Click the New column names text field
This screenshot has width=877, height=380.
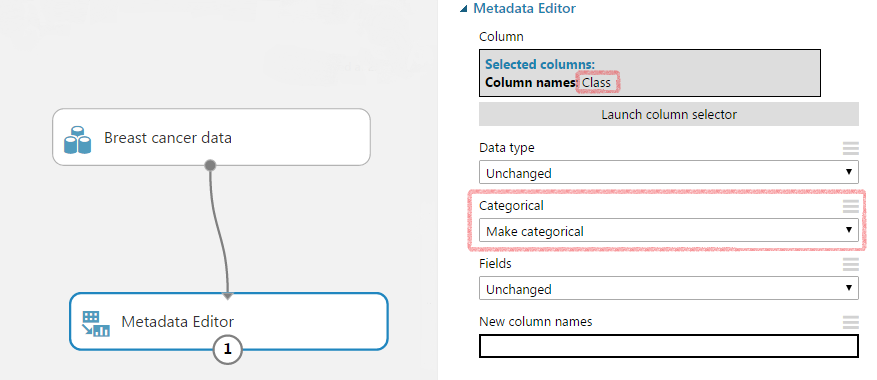tap(668, 346)
